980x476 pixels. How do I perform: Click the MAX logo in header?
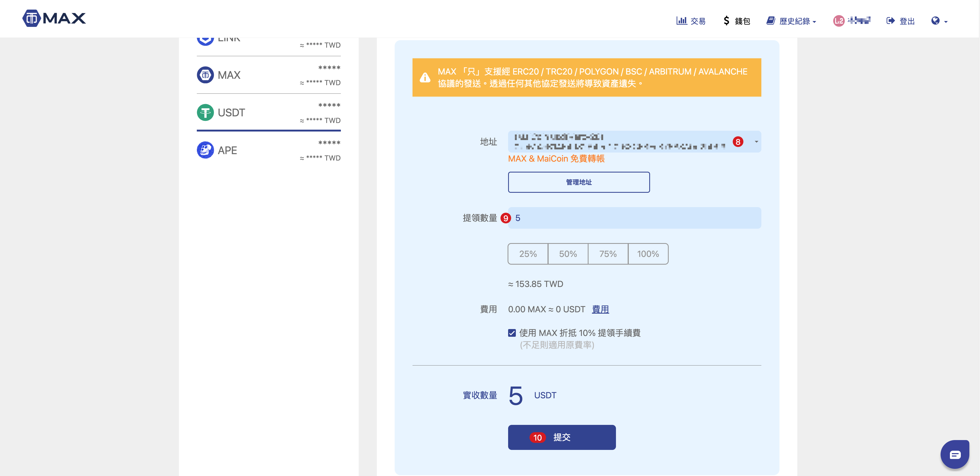[x=54, y=18]
